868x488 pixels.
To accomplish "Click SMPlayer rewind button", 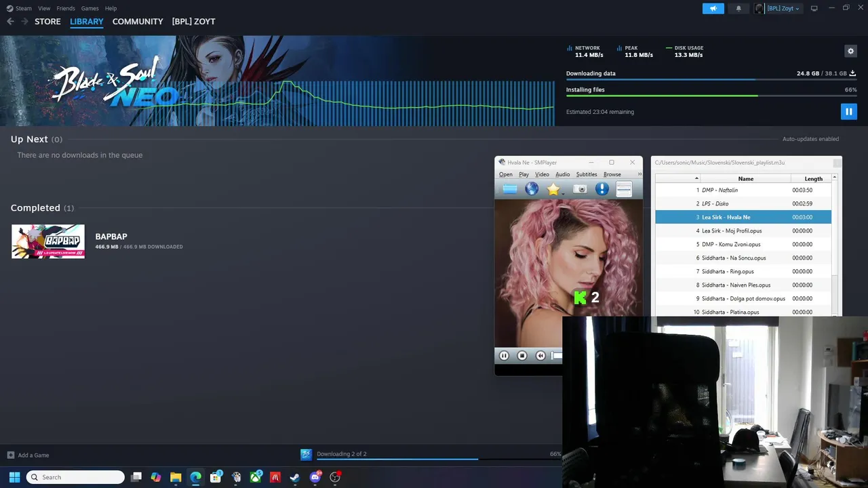I will [540, 355].
